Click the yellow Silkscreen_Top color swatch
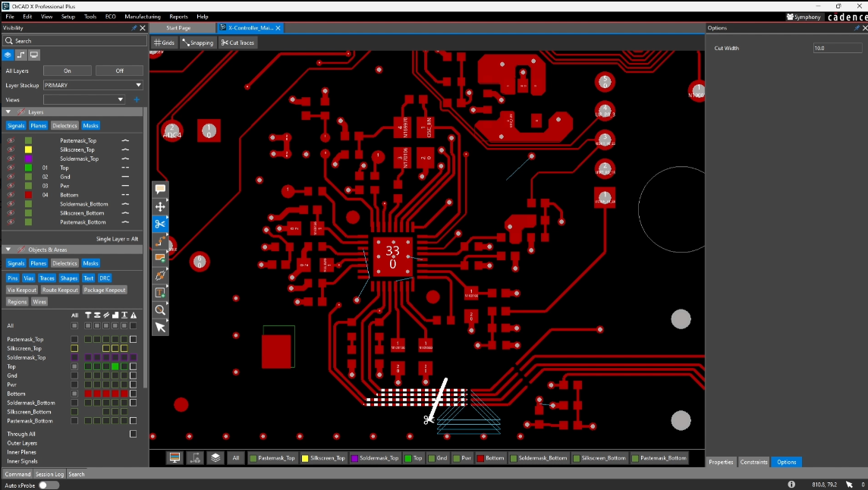This screenshot has height=490, width=868. (28, 149)
